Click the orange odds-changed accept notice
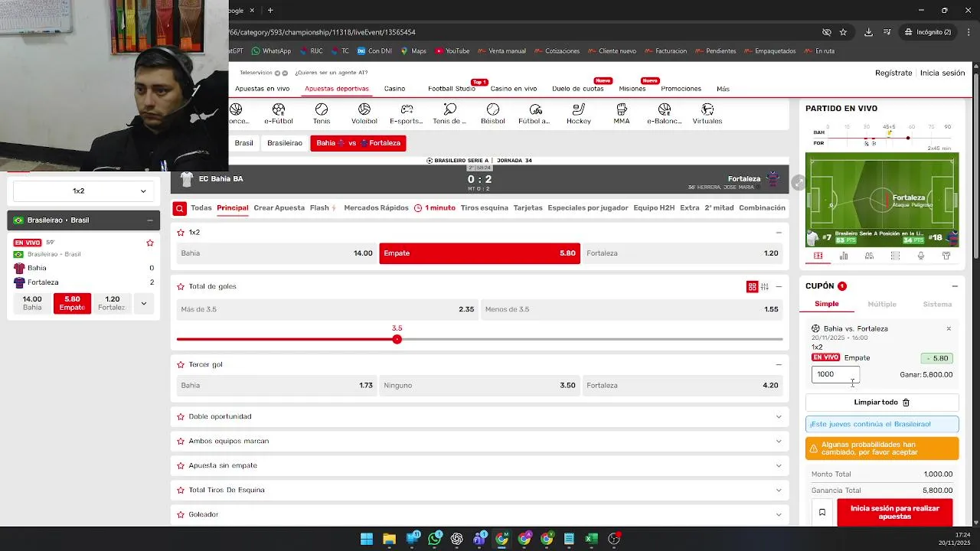The width and height of the screenshot is (980, 551). click(x=882, y=448)
